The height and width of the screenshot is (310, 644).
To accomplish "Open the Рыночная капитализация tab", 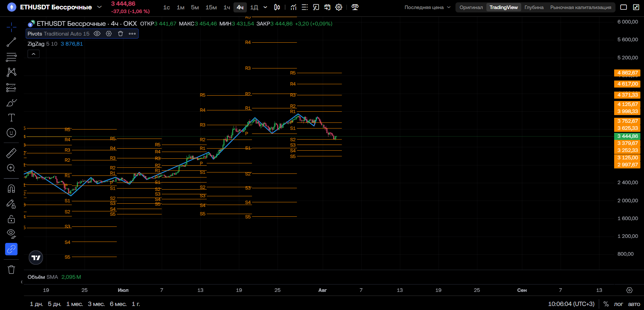I will point(581,7).
